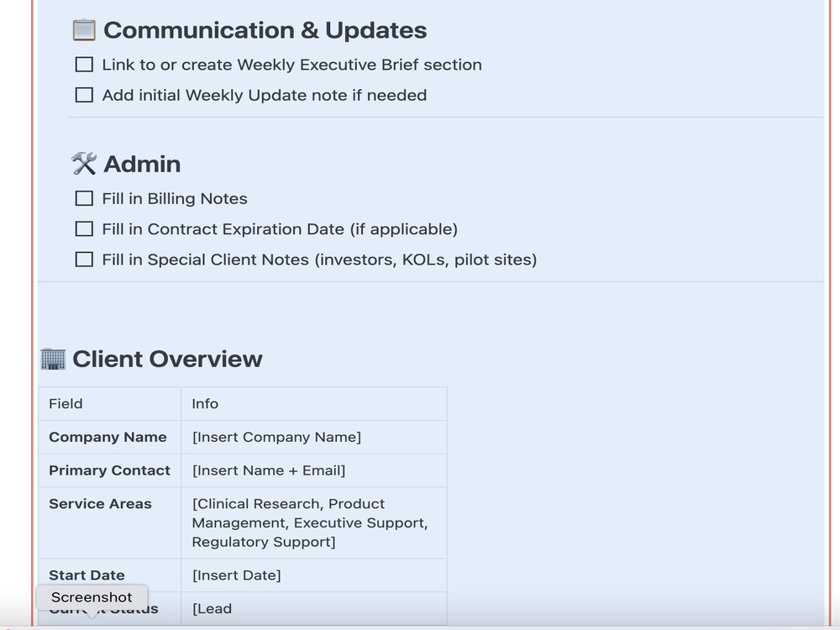Click the [Insert Name + Email] cell
The image size is (840, 630).
(314, 470)
